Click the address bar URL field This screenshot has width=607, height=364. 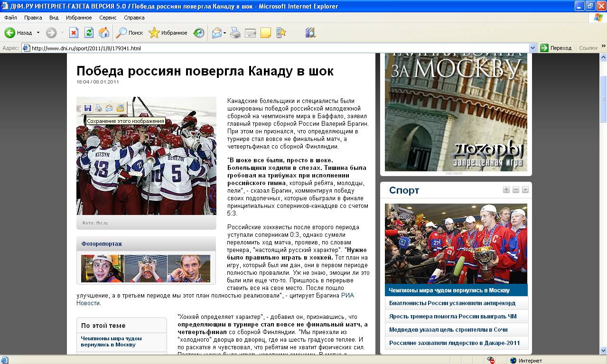[279, 48]
